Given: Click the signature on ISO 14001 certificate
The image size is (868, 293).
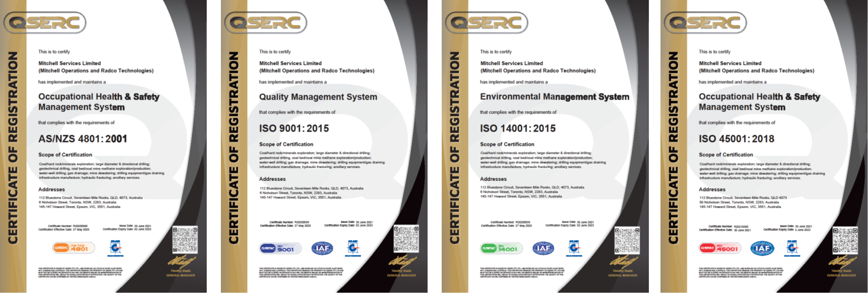Looking at the screenshot, I should pos(624,262).
